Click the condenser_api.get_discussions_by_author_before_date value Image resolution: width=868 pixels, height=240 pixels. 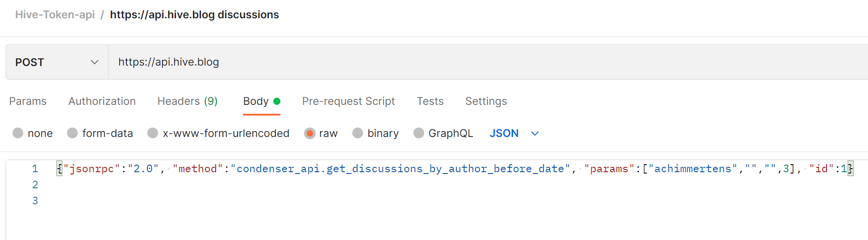click(400, 169)
